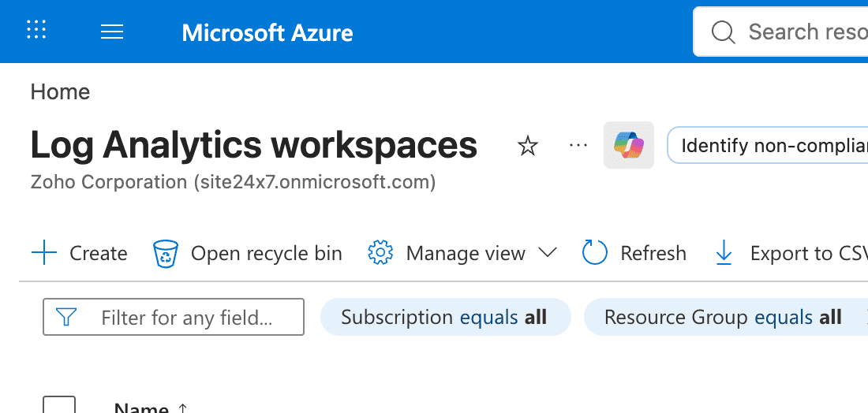
Task: Click the search magnifier icon
Action: pyautogui.click(x=723, y=32)
